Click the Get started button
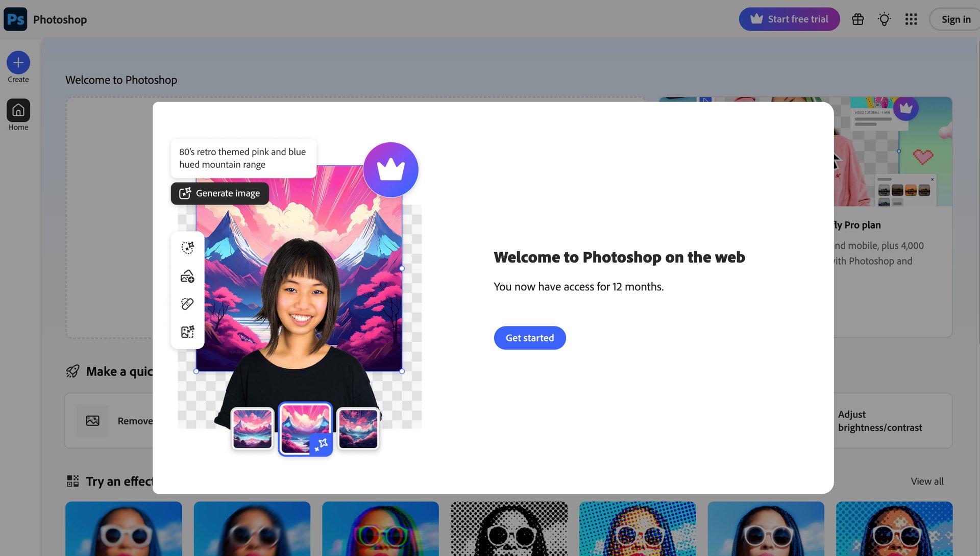Screen dimensions: 980x556 529,337
